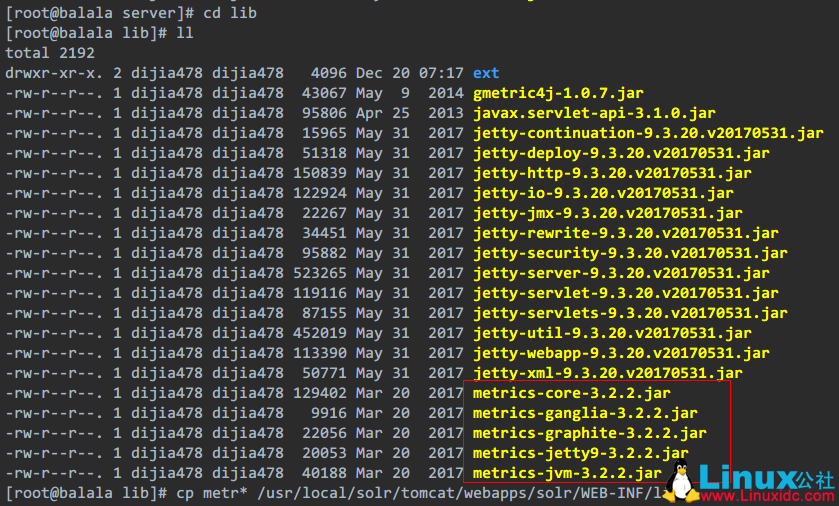Click jetty-servlets-9.3.20.v20170531.jar
This screenshot has height=506, width=839.
click(x=630, y=313)
